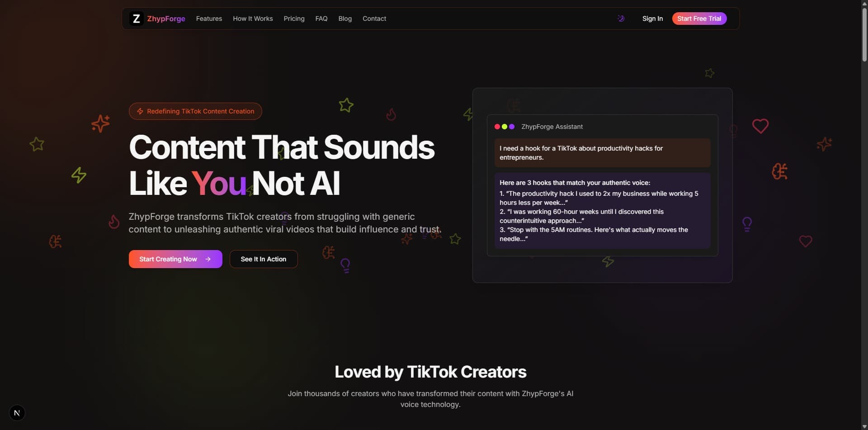Click the arrow icon inside Start Creating Now
The image size is (868, 430).
(208, 259)
